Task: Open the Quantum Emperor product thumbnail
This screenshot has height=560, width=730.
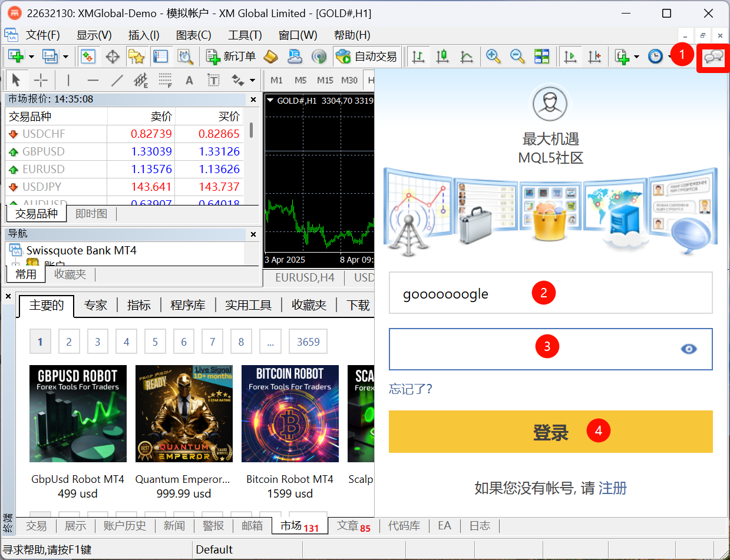Action: [184, 414]
